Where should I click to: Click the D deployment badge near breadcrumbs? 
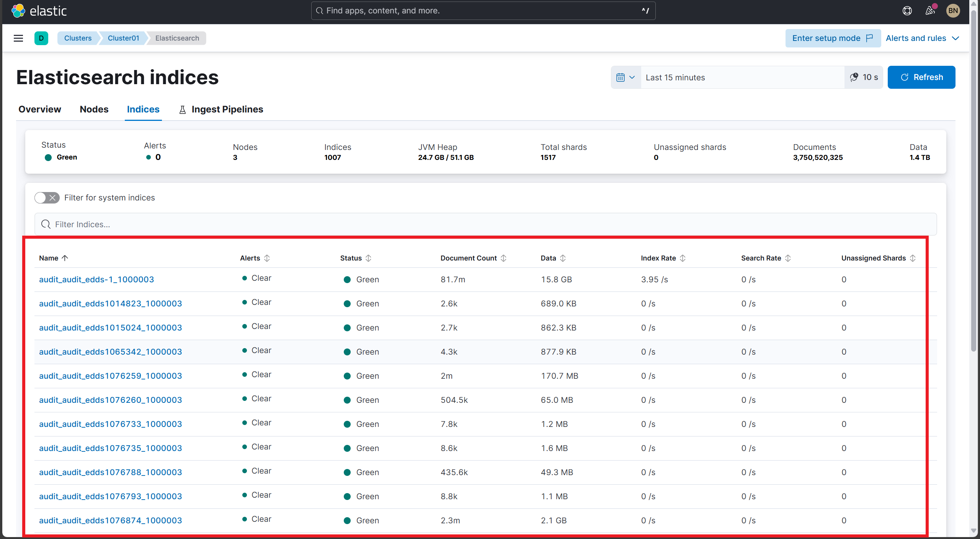click(41, 38)
